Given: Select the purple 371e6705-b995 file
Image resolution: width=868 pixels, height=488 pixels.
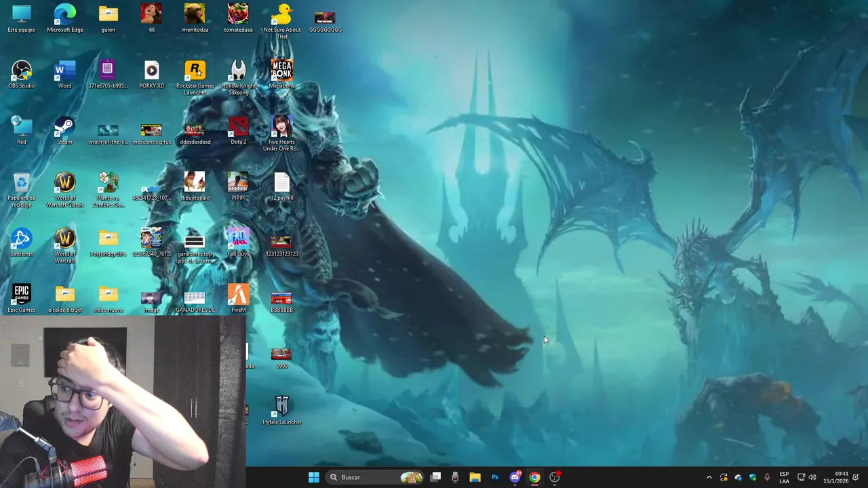Looking at the screenshot, I should (x=108, y=75).
